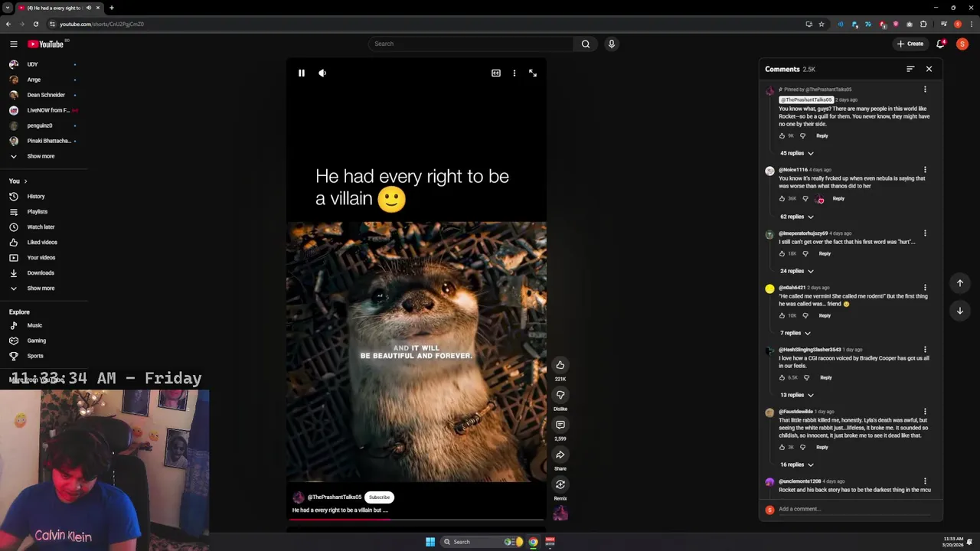980x551 pixels.
Task: Subscribe to @ThePrashantTalks05
Action: click(x=379, y=497)
